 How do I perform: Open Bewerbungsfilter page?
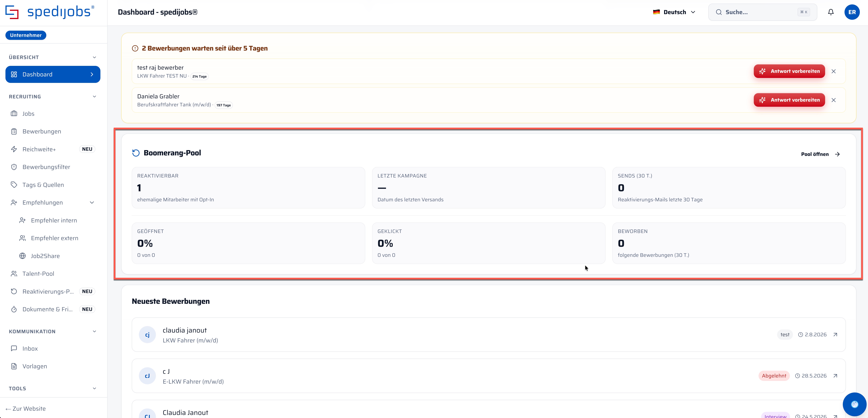coord(53,167)
